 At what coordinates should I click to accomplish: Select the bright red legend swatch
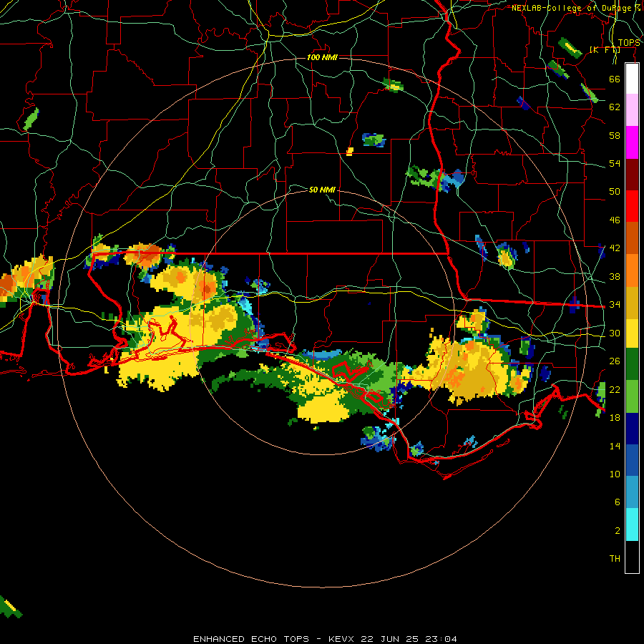632,206
